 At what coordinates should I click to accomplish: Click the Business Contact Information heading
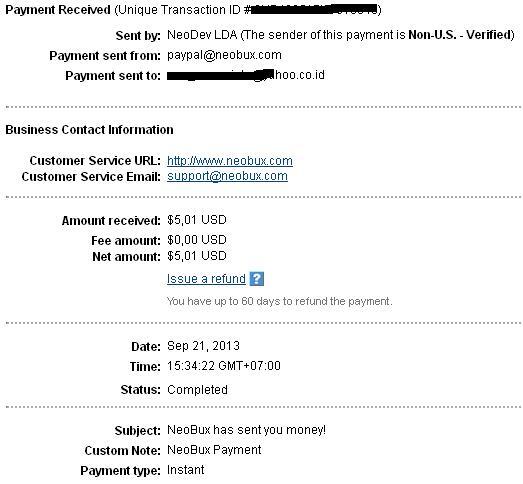[x=89, y=130]
